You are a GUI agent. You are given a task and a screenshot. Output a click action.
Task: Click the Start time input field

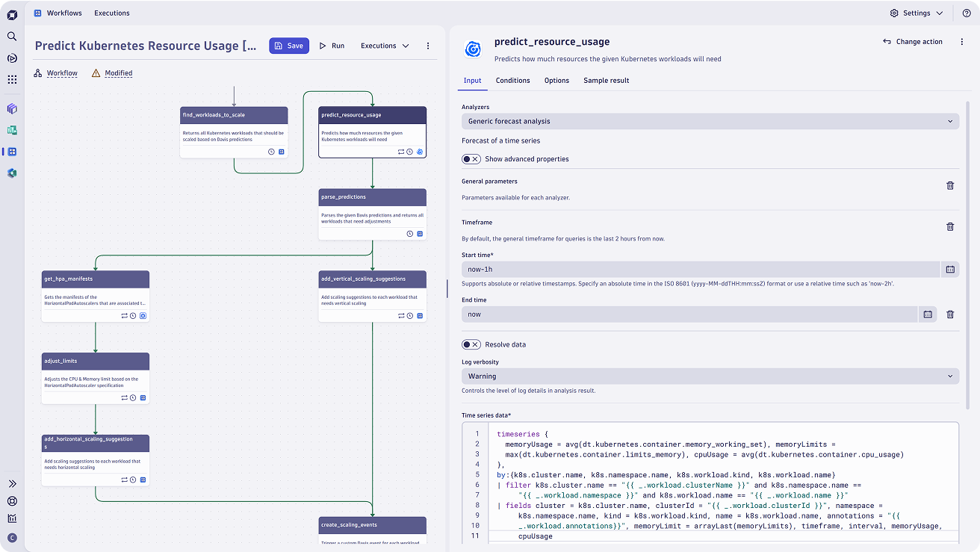pos(701,270)
